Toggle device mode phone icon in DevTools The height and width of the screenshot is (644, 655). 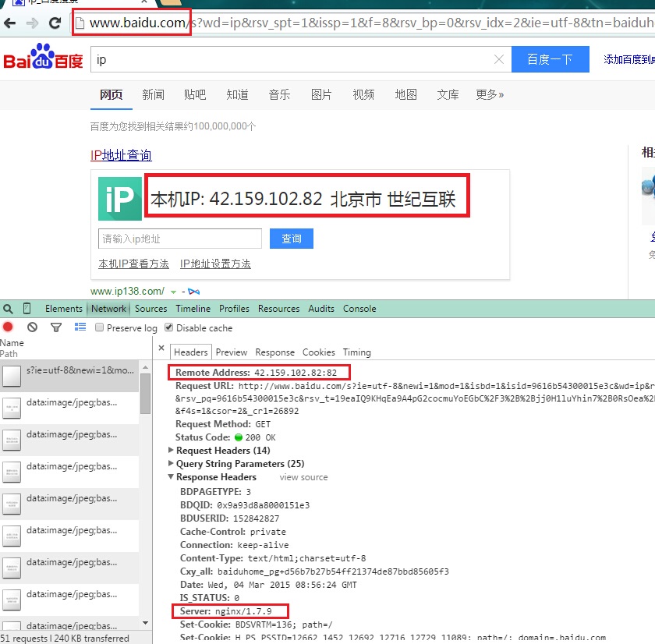click(x=27, y=309)
